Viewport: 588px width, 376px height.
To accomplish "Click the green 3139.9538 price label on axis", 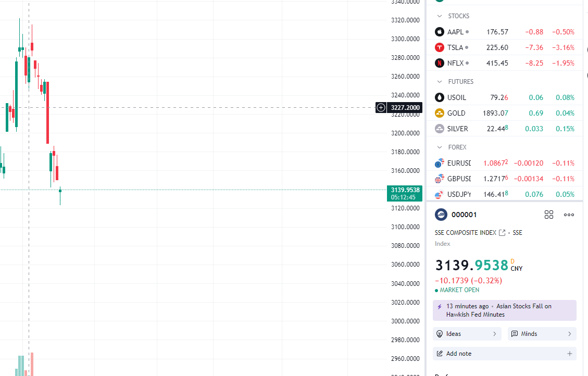I will click(x=405, y=193).
